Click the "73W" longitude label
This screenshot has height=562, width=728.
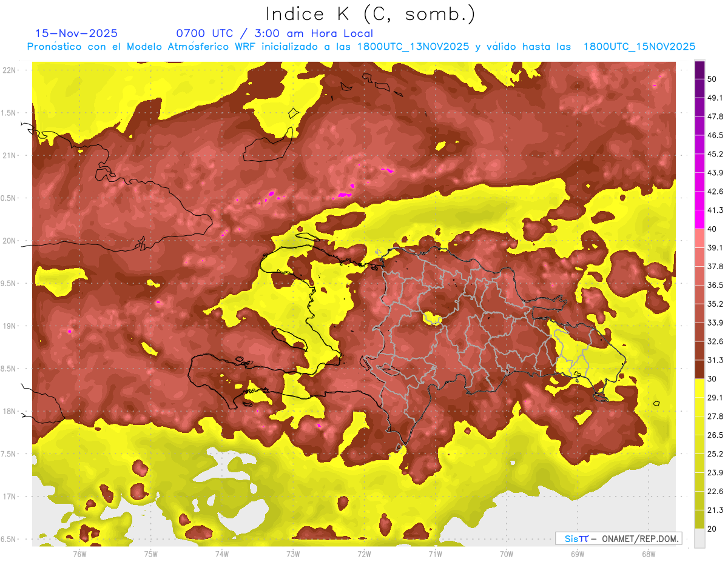tap(293, 554)
